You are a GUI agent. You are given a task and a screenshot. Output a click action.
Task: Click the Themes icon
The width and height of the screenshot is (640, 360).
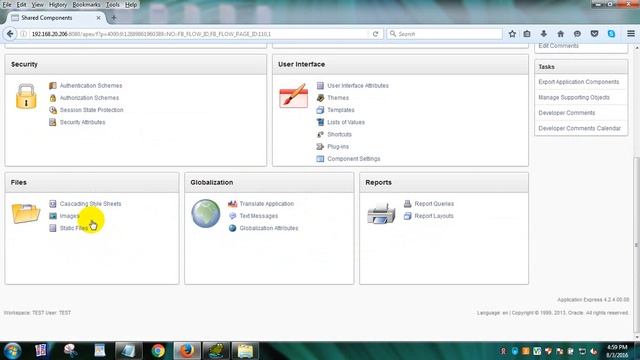[x=320, y=98]
